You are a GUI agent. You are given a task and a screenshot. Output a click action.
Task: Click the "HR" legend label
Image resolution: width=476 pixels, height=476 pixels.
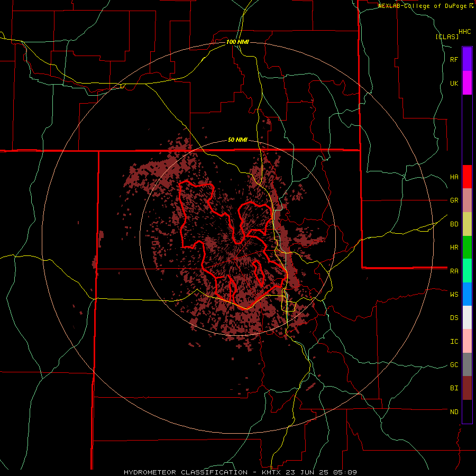[x=454, y=248]
